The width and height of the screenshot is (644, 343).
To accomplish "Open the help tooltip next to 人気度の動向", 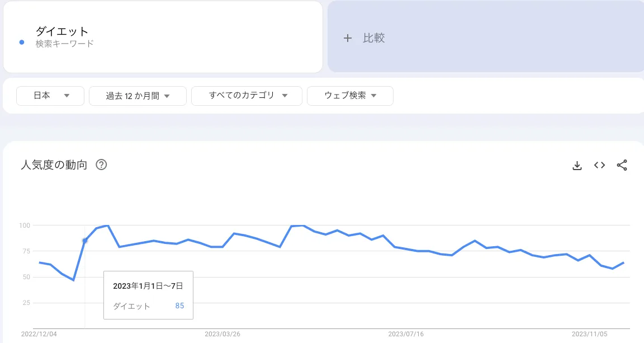I will point(102,165).
